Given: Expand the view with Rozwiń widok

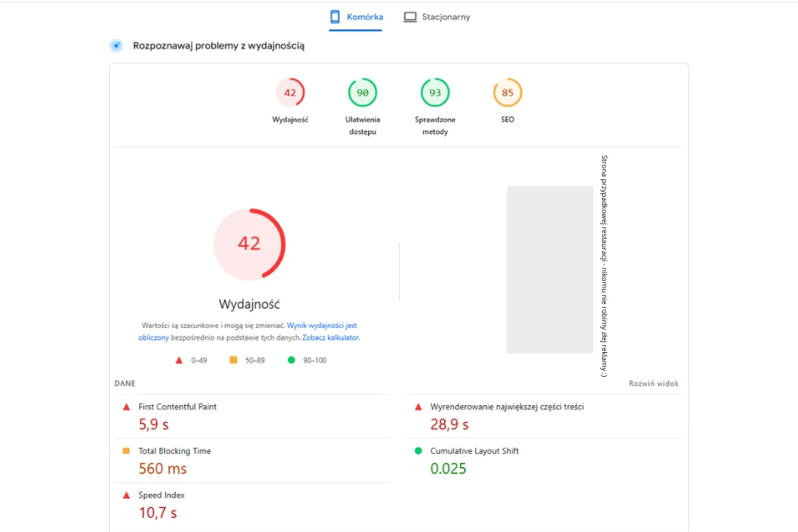Looking at the screenshot, I should click(x=653, y=384).
